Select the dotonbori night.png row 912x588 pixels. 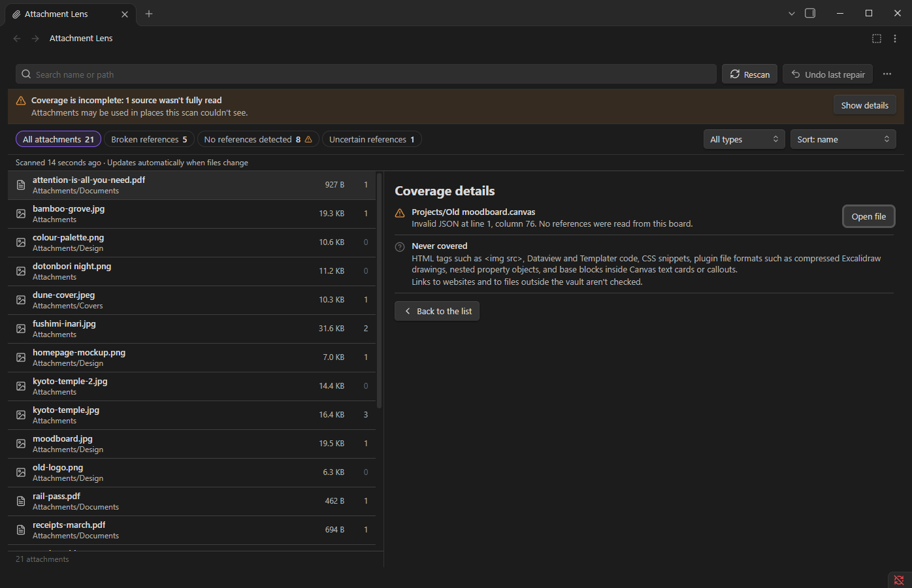[x=192, y=271]
